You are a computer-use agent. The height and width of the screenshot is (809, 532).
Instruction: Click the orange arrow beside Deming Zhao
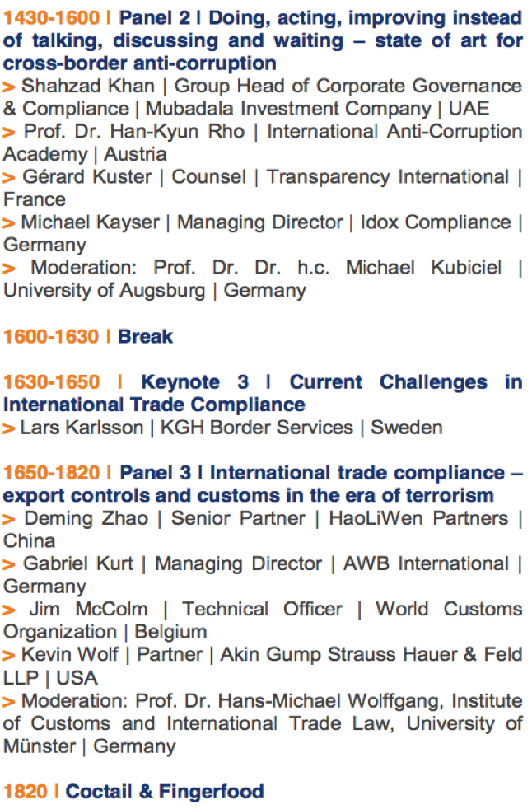pos(9,520)
